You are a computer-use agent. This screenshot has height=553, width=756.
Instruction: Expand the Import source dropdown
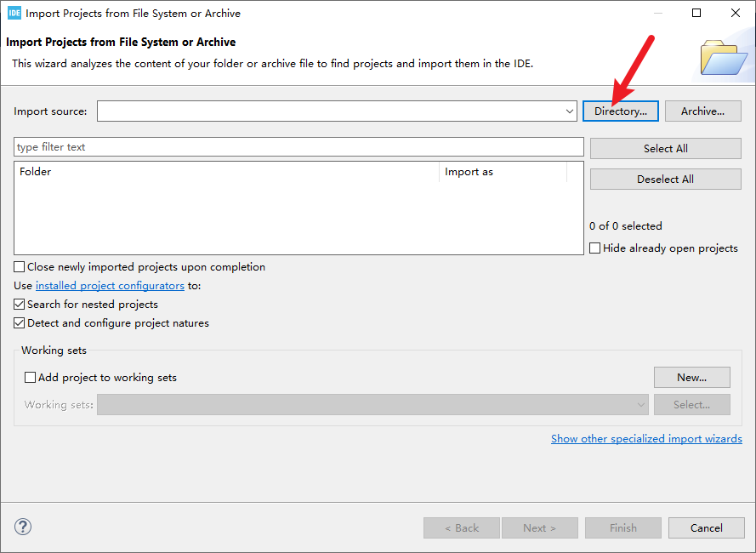(x=570, y=111)
